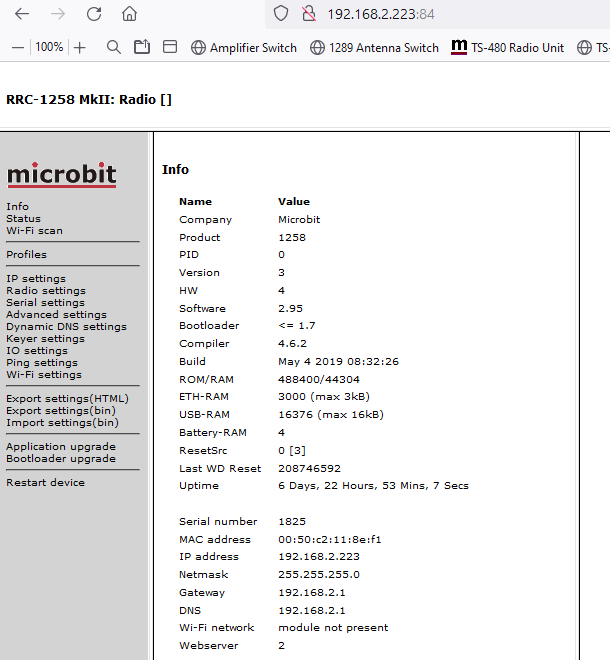
Task: Open the TS-480 Radio Unit bookmark
Action: 507,48
